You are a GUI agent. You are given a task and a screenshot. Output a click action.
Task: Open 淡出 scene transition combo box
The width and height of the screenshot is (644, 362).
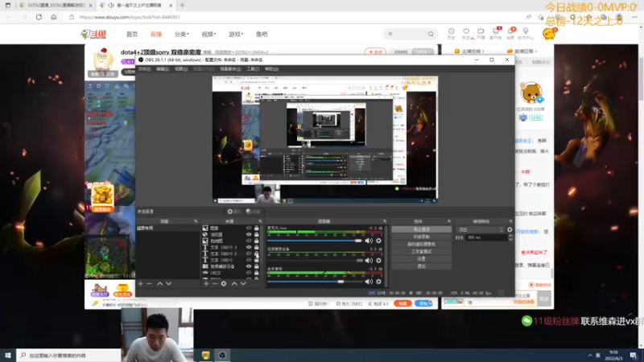(481, 230)
